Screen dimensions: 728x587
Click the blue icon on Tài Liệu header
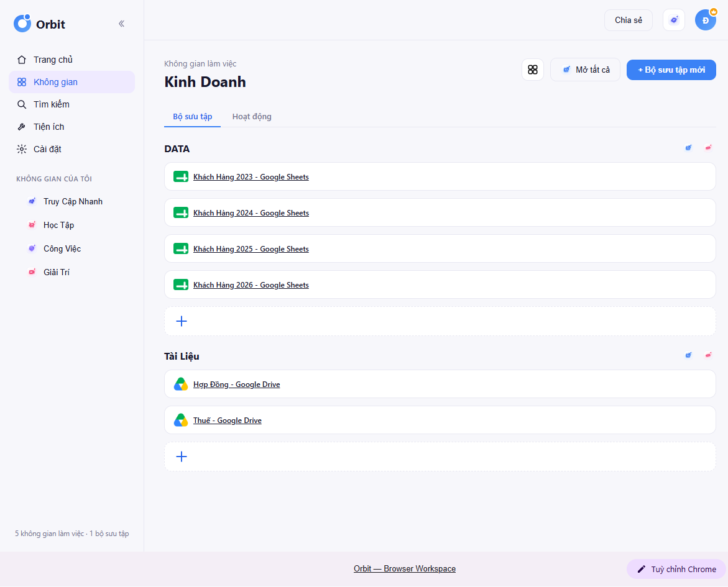pyautogui.click(x=689, y=355)
